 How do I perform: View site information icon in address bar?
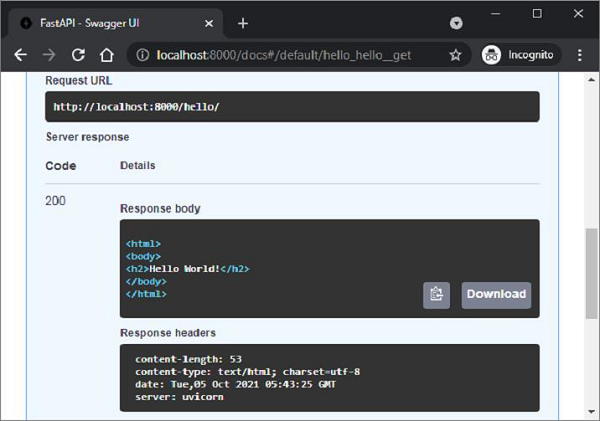point(141,55)
